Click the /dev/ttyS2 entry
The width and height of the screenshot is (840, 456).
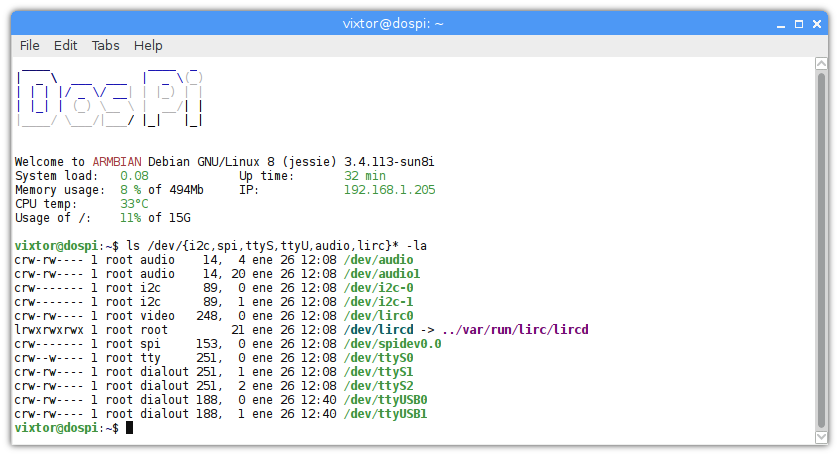(x=379, y=385)
